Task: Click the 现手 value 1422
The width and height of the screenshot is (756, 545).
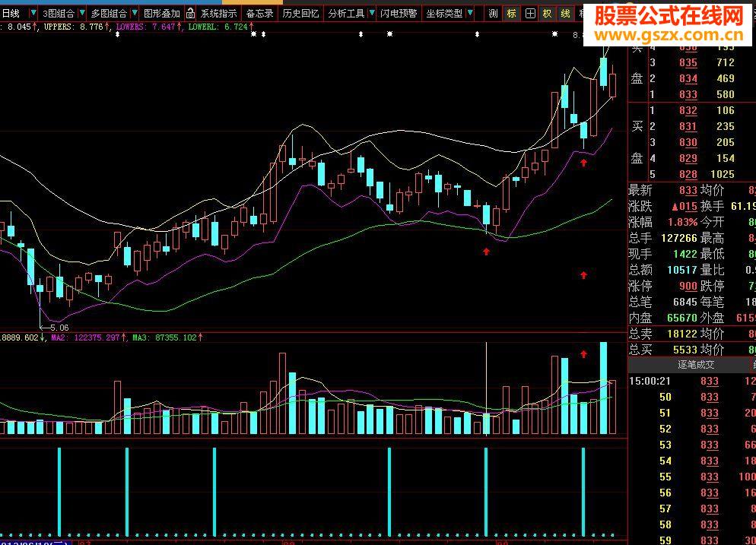Action: tap(685, 254)
